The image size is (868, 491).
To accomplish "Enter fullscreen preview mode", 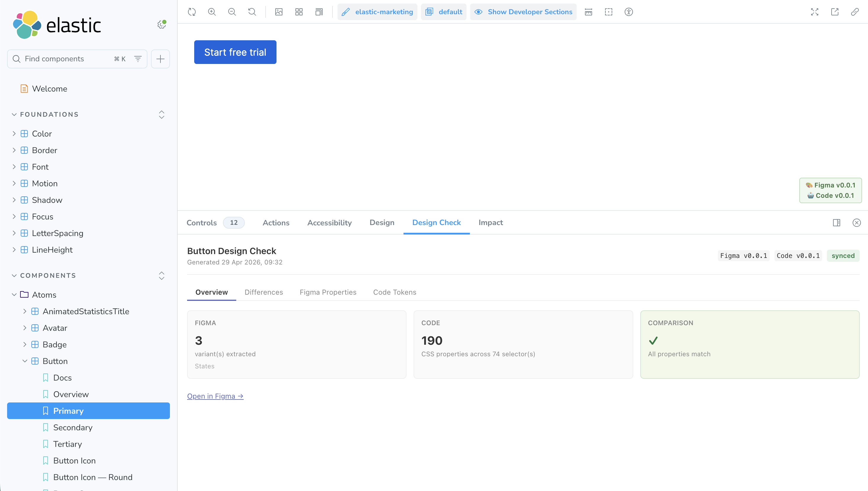I will coord(815,12).
